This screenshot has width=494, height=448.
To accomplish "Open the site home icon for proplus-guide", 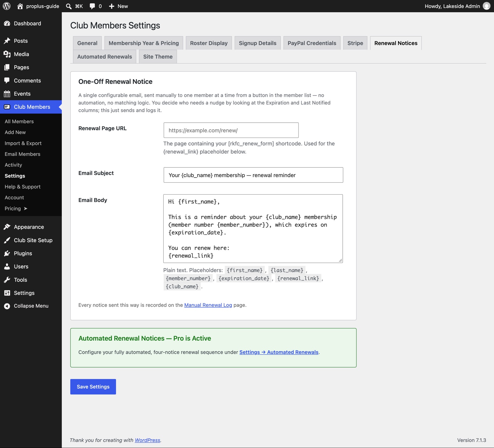I will [20, 6].
